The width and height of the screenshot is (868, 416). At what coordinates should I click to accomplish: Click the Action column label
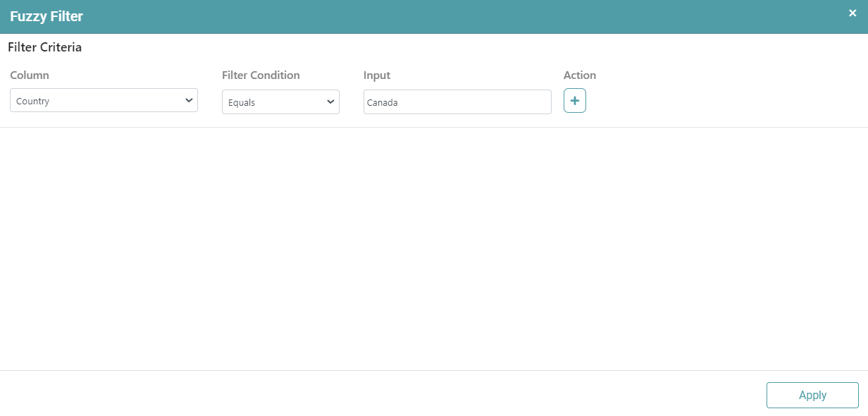(x=580, y=75)
